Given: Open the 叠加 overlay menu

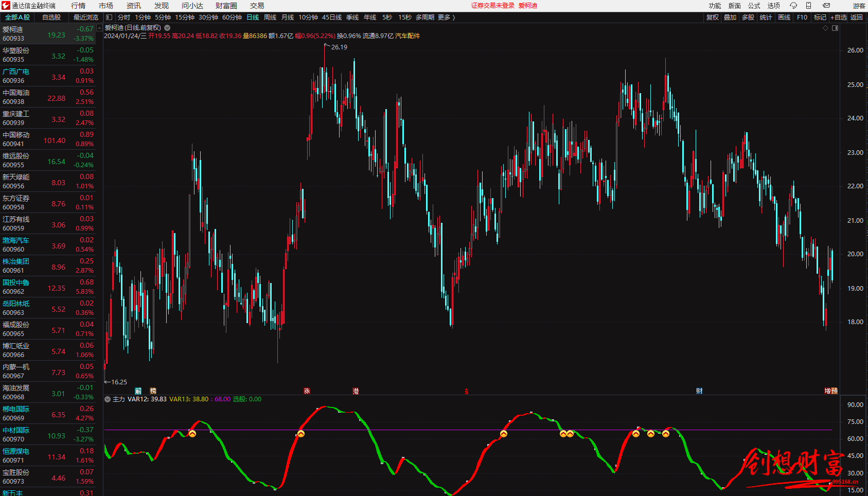Looking at the screenshot, I should [730, 17].
